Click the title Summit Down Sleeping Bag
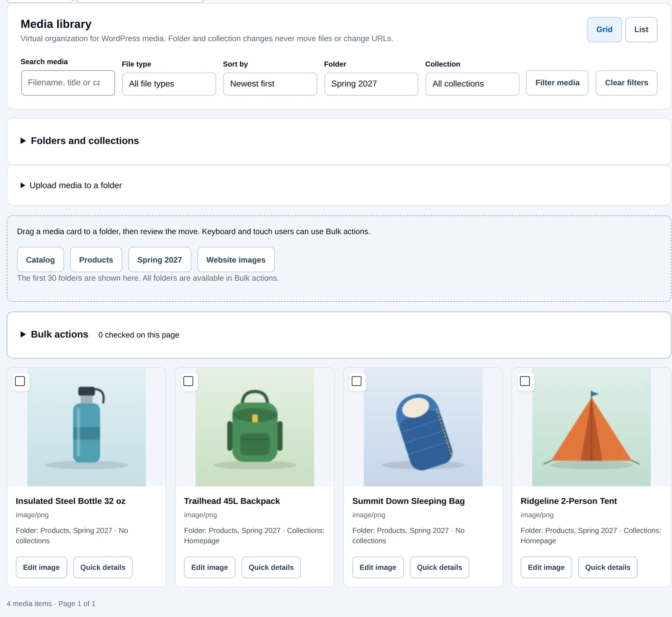The width and height of the screenshot is (672, 617). (x=409, y=501)
